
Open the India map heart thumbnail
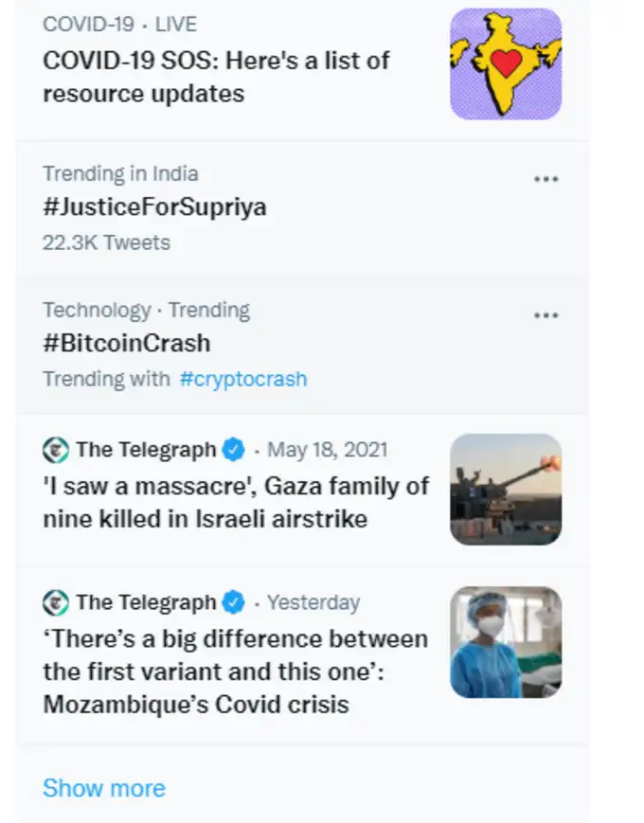pyautogui.click(x=506, y=63)
